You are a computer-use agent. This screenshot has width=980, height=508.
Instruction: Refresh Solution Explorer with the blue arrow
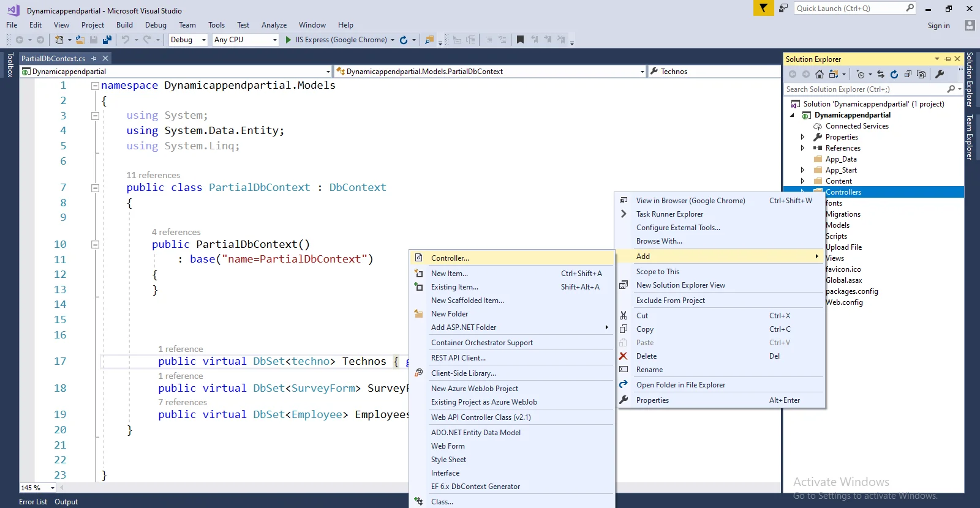[x=894, y=74]
